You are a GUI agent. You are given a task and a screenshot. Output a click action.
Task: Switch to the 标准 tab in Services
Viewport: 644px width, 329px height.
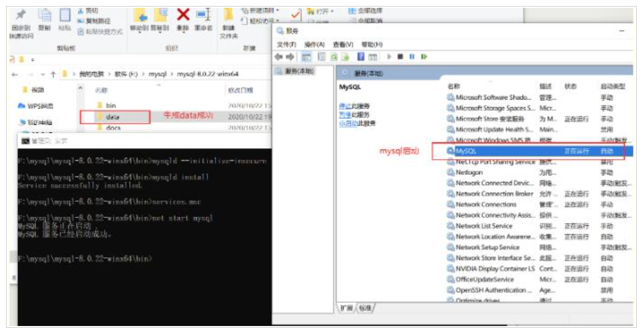tap(365, 307)
